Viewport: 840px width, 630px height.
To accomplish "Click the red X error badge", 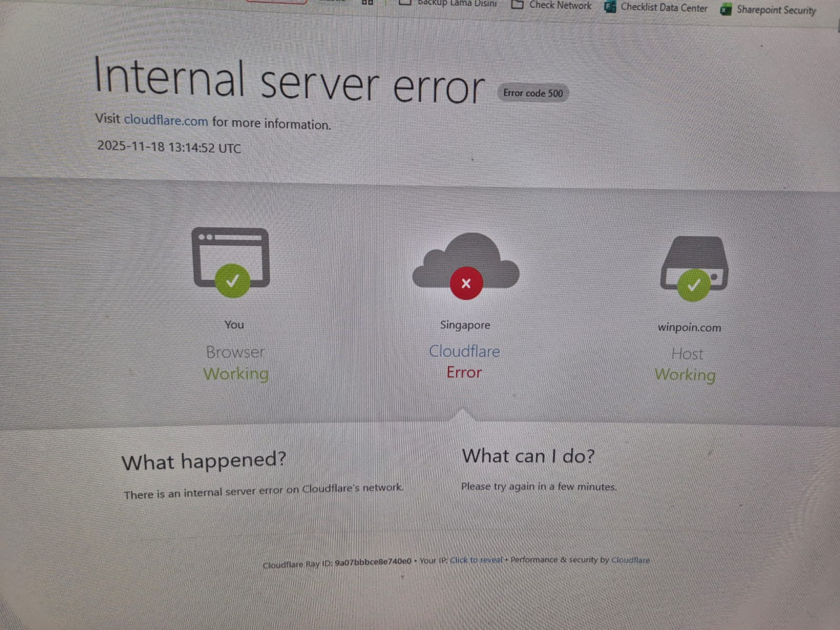I will (466, 283).
